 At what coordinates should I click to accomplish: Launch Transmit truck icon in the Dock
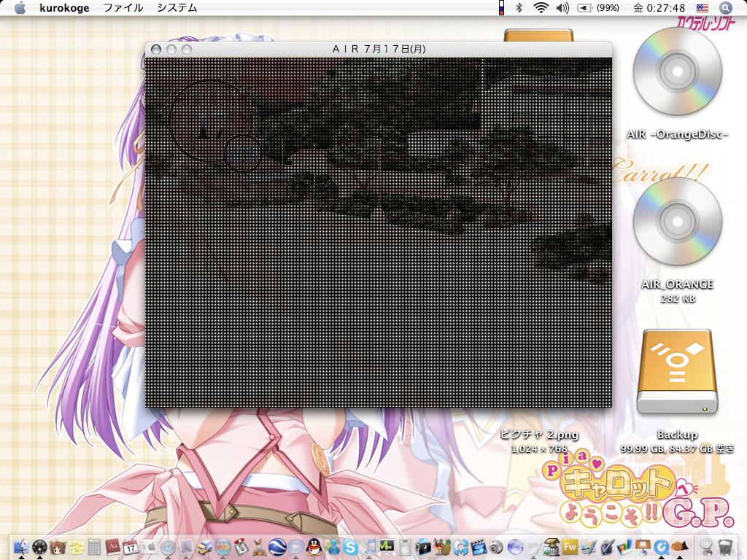205,547
